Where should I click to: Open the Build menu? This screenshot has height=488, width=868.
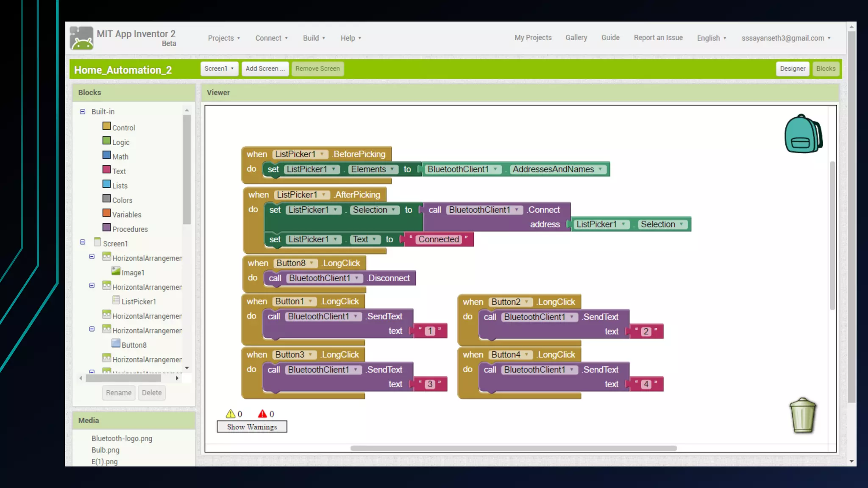(x=314, y=38)
